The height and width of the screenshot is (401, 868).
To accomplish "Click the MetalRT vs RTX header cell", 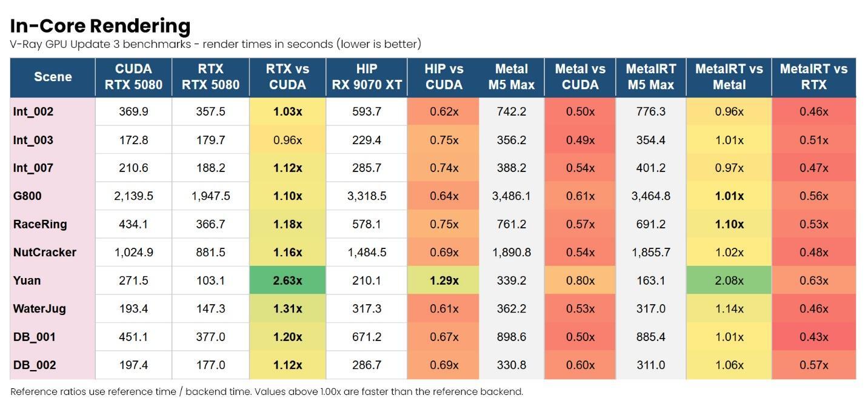I will pos(813,77).
